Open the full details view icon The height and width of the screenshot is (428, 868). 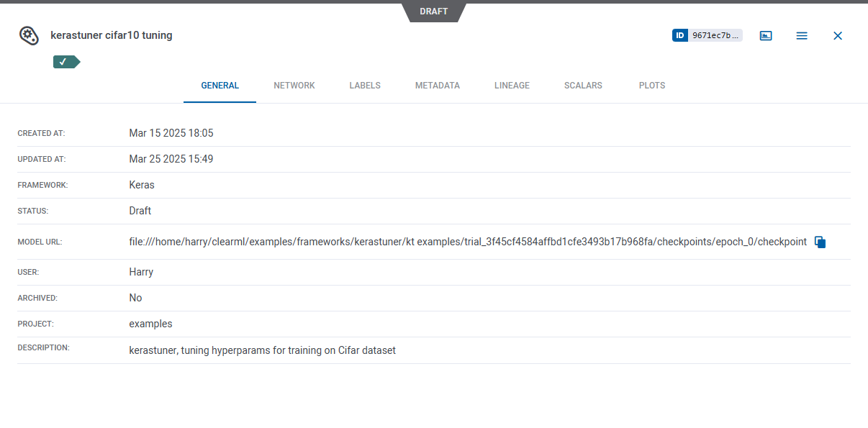click(x=766, y=35)
